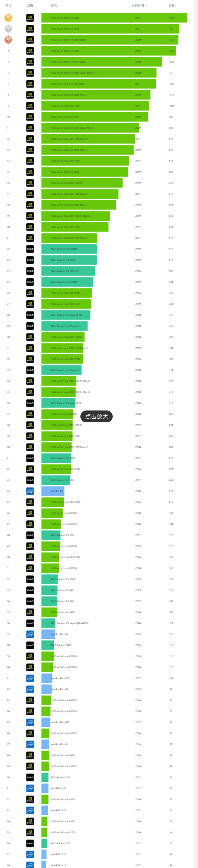Open the 发布时间 sort dropdown arrow
Viewport: 198px width, 868px height.
coord(146,6)
